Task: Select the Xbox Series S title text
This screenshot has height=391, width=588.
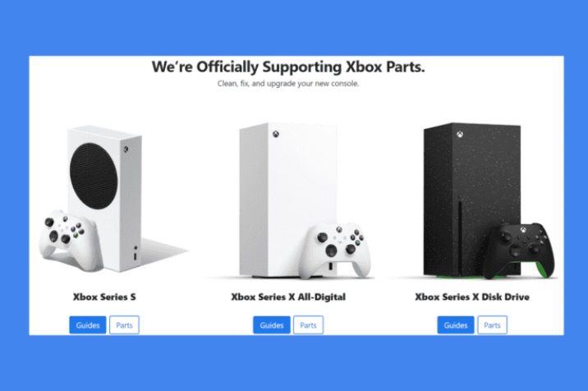Action: [x=104, y=297]
